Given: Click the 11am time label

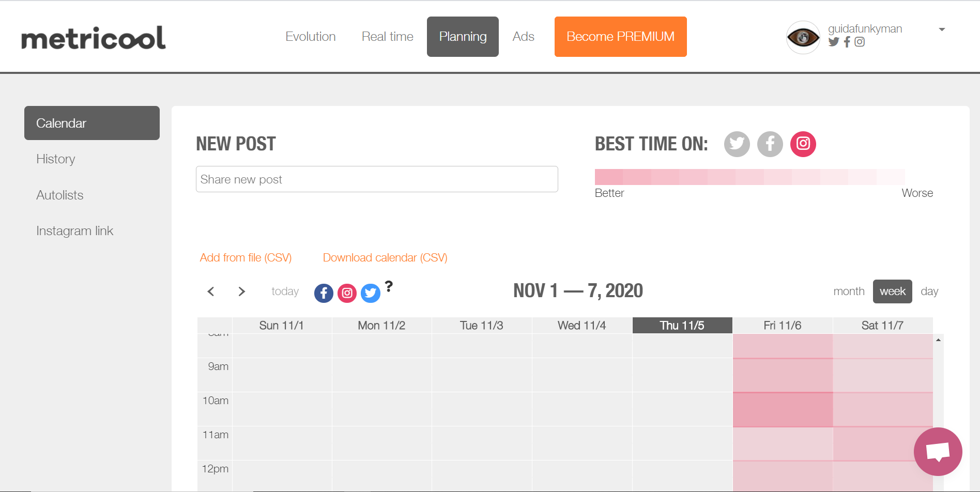Looking at the screenshot, I should [216, 435].
